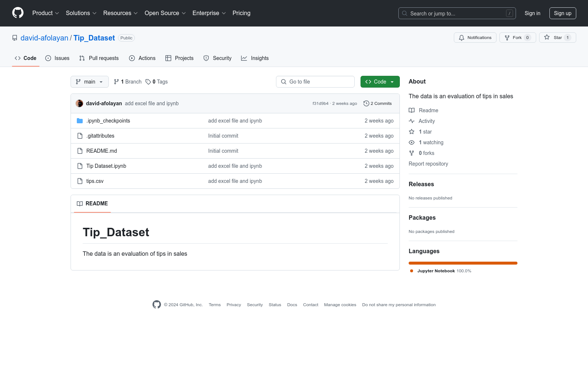This screenshot has width=588, height=368.
Task: Click the slash shortcut icon in search
Action: pyautogui.click(x=509, y=13)
